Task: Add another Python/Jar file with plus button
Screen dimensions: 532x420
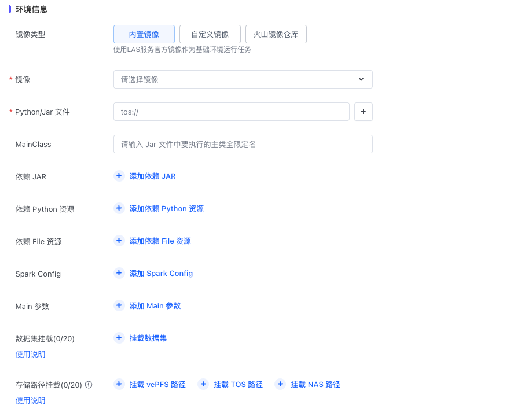Action: 363,112
